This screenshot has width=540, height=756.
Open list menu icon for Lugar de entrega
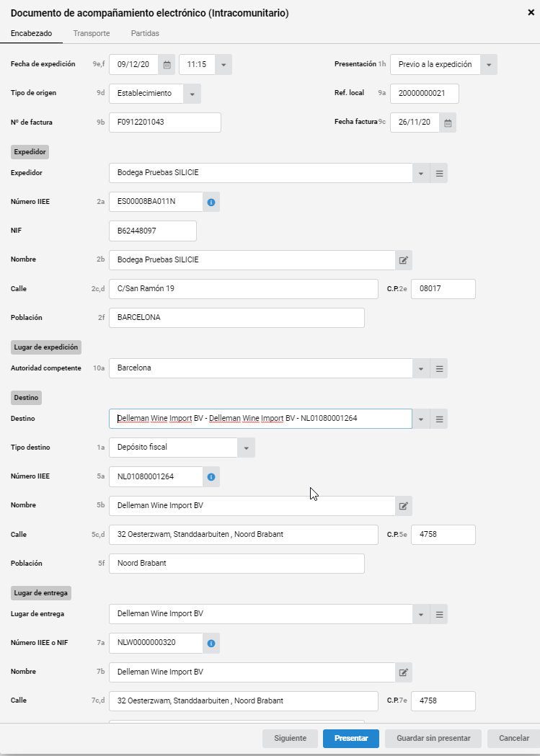(x=439, y=614)
